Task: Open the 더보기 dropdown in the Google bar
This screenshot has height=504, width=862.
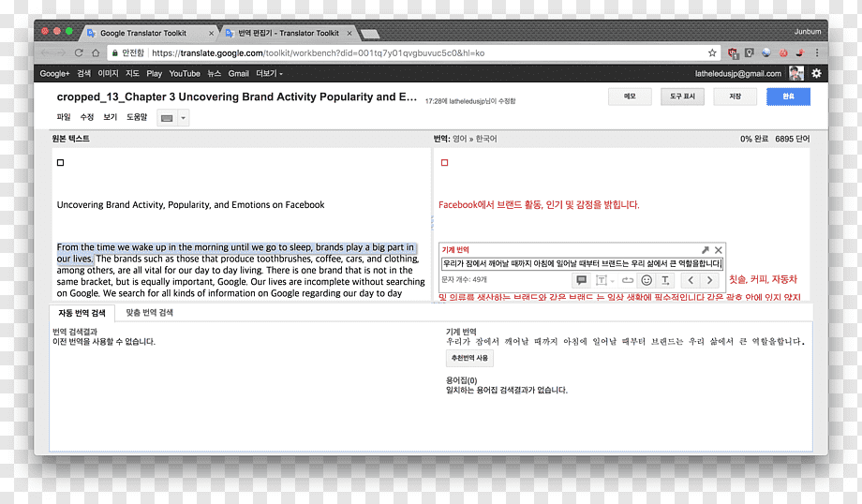Action: point(270,74)
